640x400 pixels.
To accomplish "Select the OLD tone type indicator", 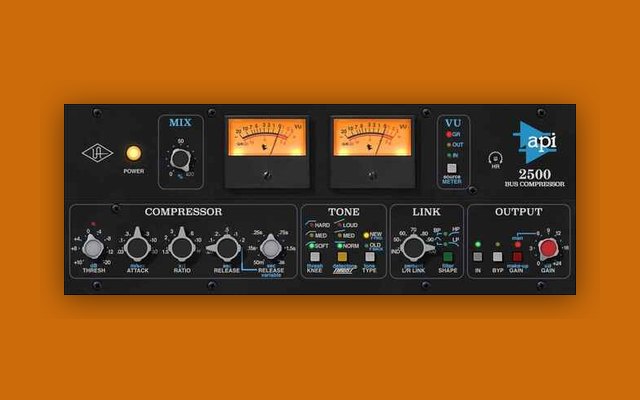I will 366,246.
